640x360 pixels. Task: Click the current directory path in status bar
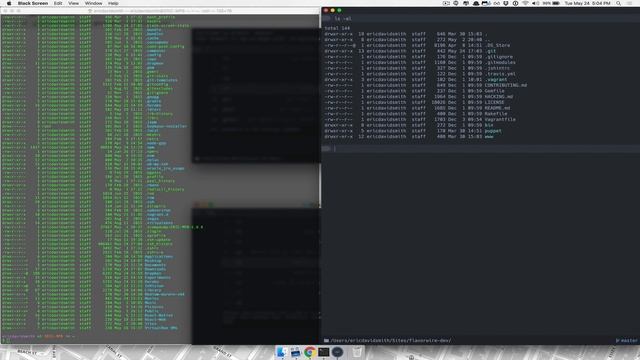391,340
